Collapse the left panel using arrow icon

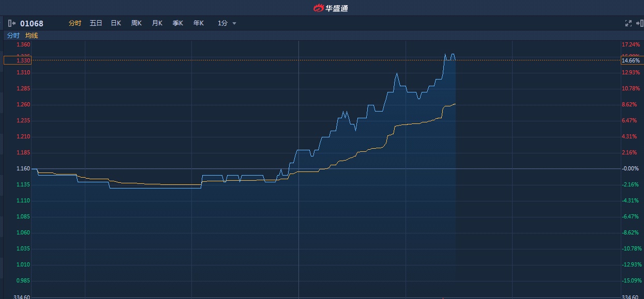(x=12, y=23)
